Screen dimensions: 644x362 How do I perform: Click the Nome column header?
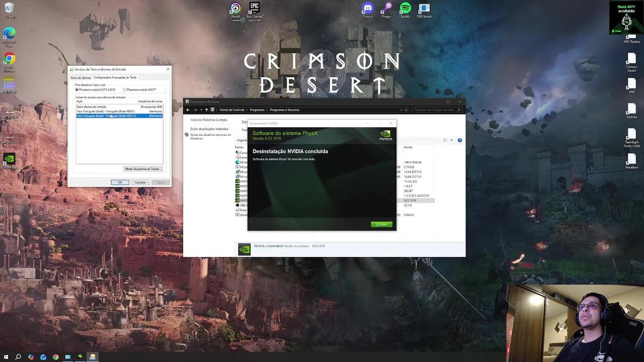239,147
